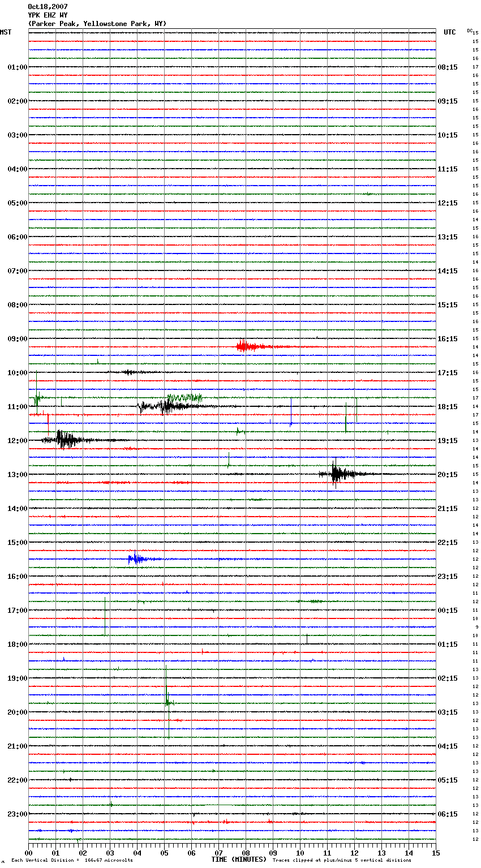Screen dimensions: 481x868
Task: Click the Parker Peak, Yellowstone Park location title
Action: click(x=97, y=24)
